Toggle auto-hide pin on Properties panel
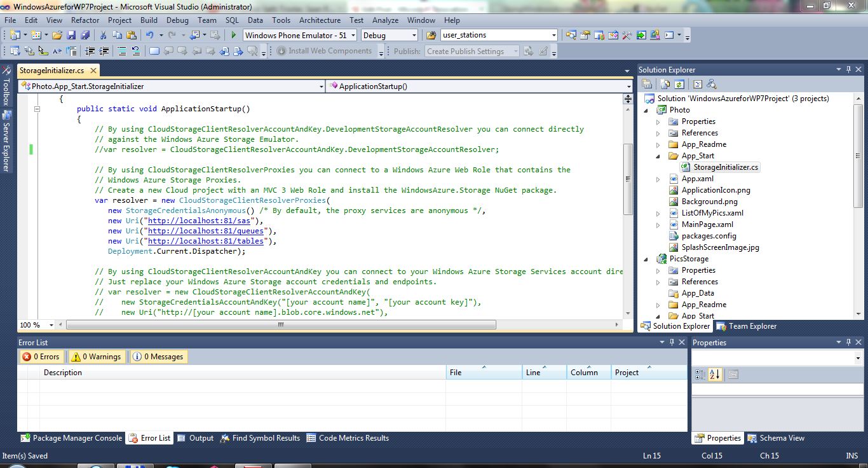Image resolution: width=868 pixels, height=468 pixels. point(848,342)
